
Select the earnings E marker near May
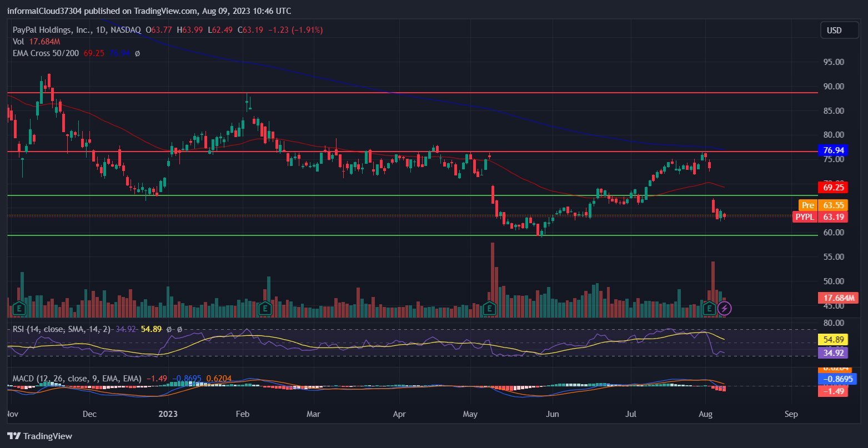coord(489,308)
